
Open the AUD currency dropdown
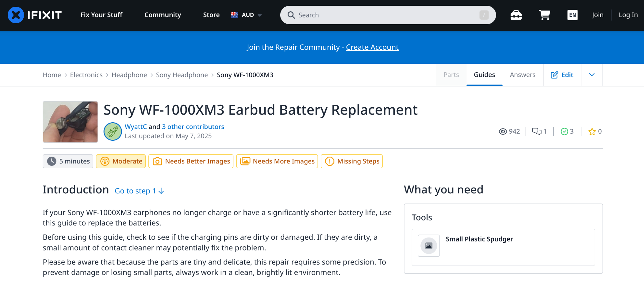click(x=247, y=15)
